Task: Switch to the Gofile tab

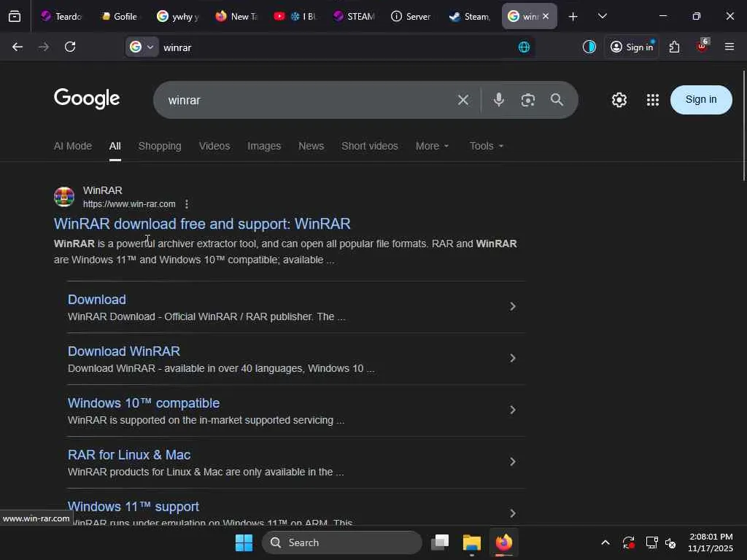Action: tap(120, 16)
